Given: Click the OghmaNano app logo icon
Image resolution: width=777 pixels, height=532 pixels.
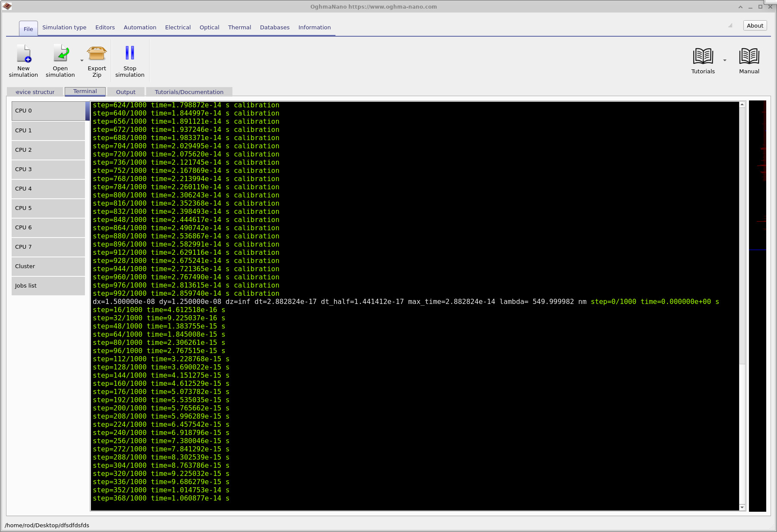Looking at the screenshot, I should (7, 6).
